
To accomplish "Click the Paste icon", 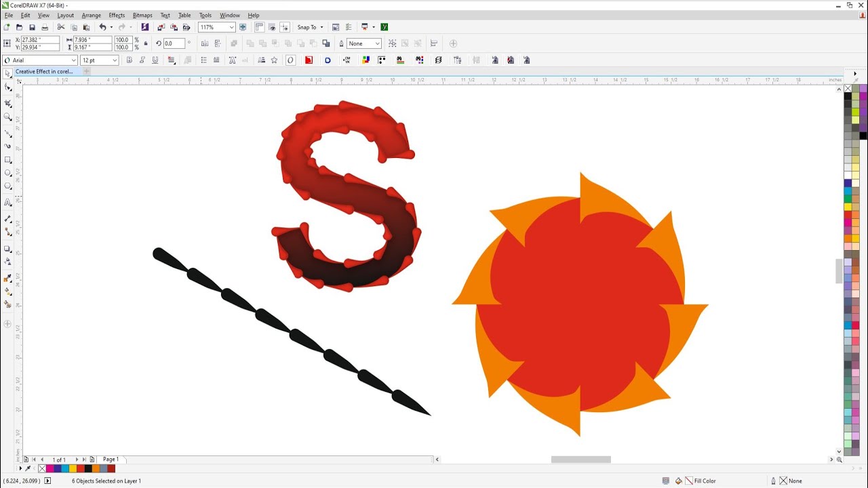I will coord(86,27).
